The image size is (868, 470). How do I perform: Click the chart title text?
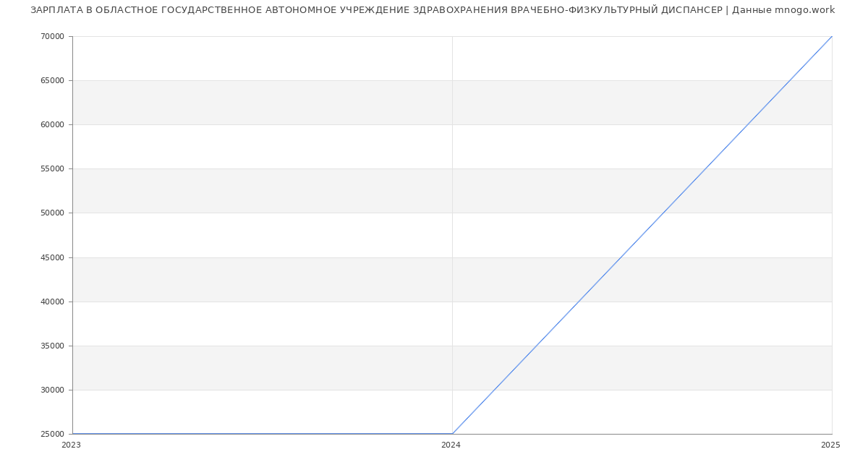[x=433, y=10]
